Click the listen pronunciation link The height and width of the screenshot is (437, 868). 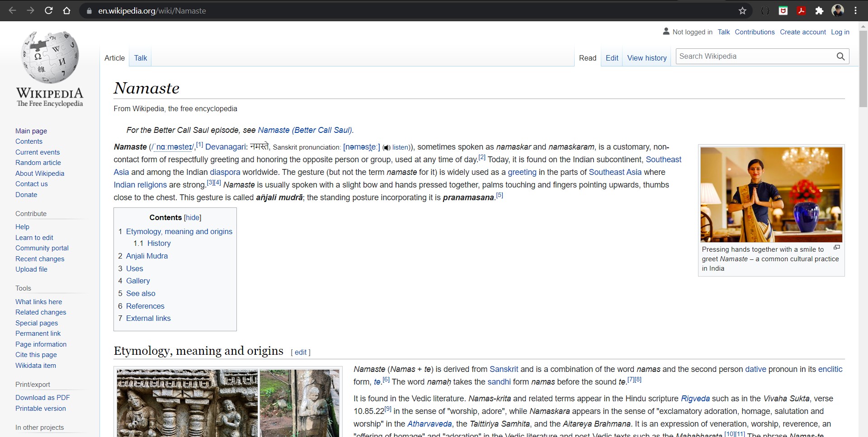(400, 147)
